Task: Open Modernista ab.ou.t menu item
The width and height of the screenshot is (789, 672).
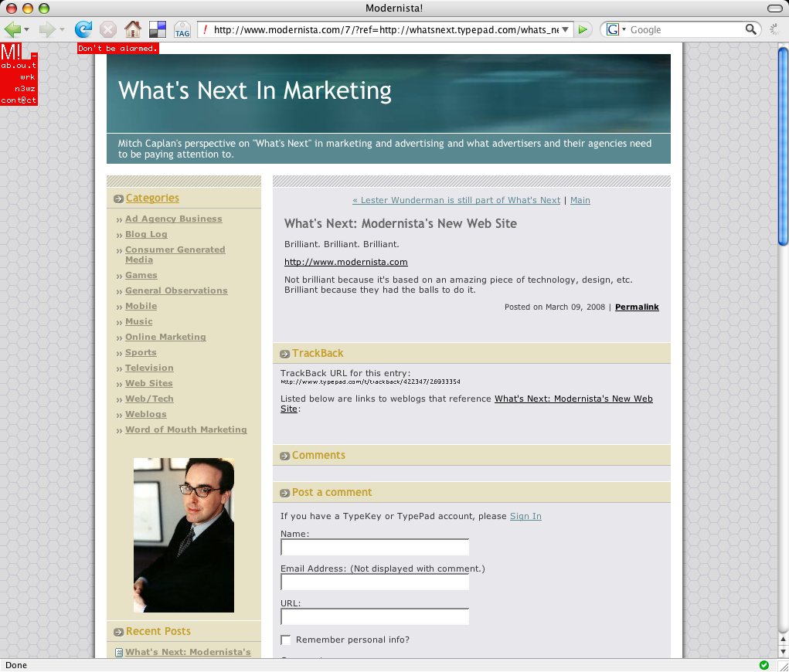Action: click(19, 66)
